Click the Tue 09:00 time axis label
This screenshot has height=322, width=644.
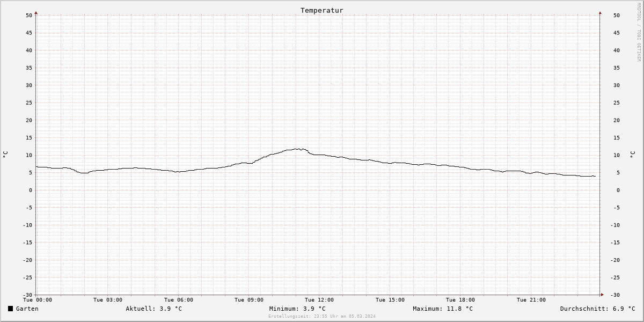(249, 300)
